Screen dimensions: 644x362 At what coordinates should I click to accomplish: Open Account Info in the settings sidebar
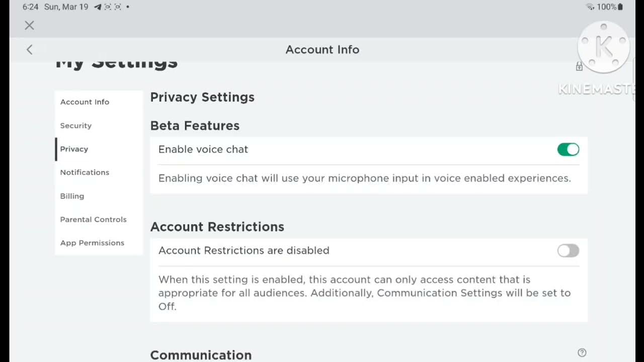click(85, 102)
